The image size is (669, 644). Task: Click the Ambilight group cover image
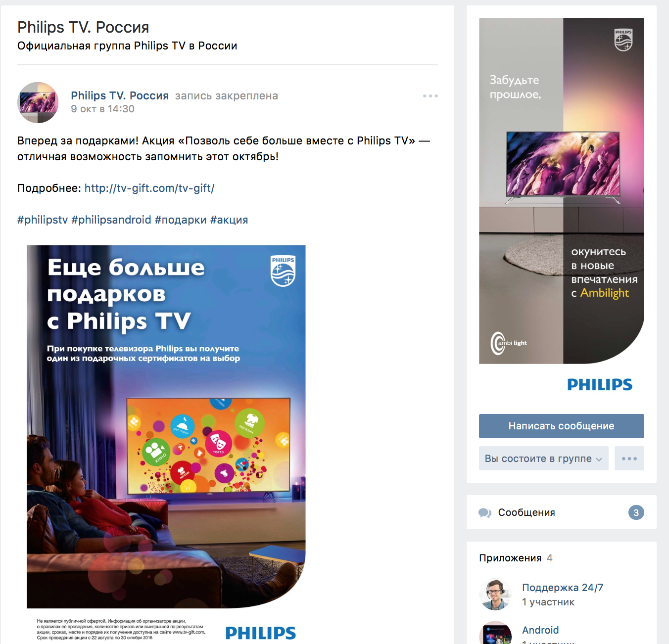(561, 191)
